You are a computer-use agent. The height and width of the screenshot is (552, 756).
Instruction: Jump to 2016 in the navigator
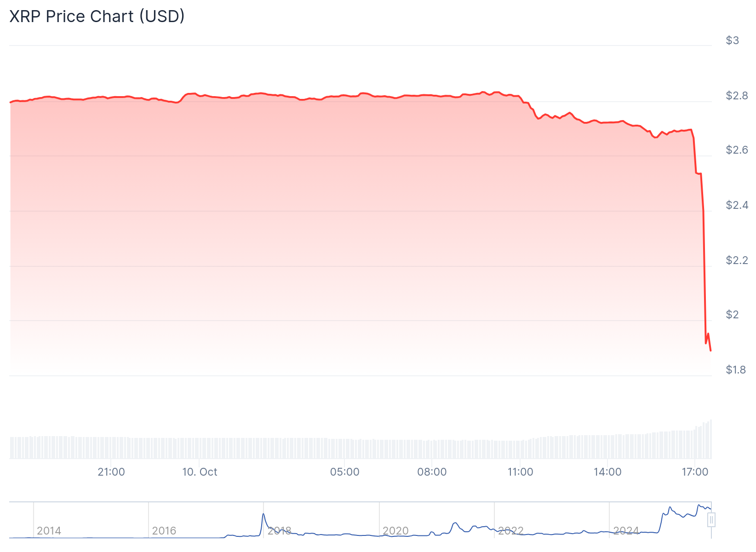(x=164, y=531)
